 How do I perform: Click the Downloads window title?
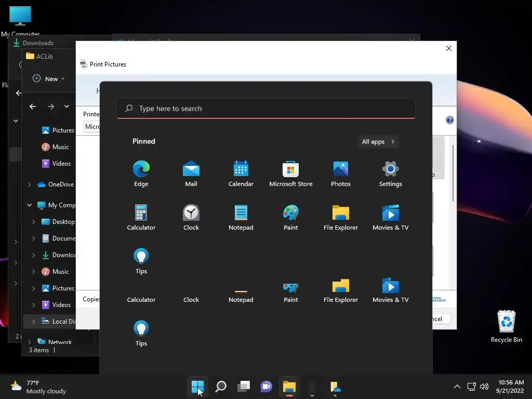(38, 43)
